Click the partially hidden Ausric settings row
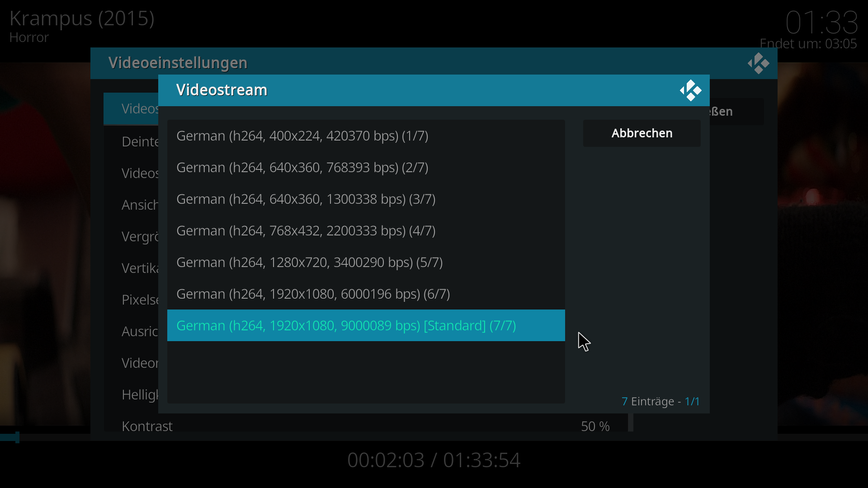 coord(131,331)
